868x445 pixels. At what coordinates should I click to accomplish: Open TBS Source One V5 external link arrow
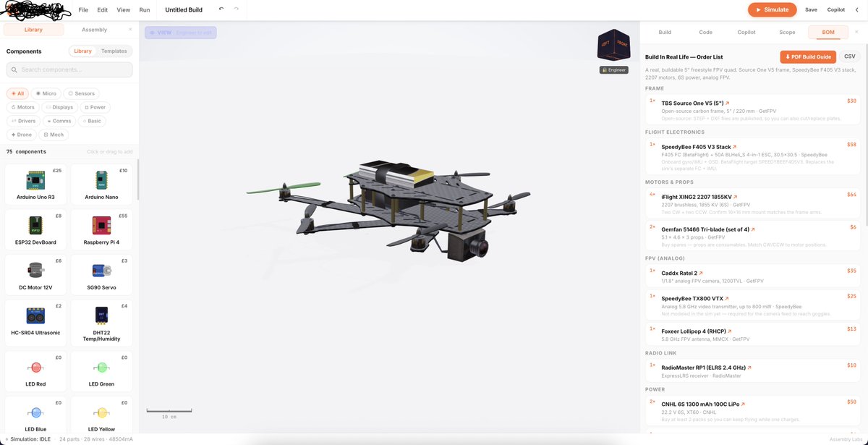[x=728, y=103]
